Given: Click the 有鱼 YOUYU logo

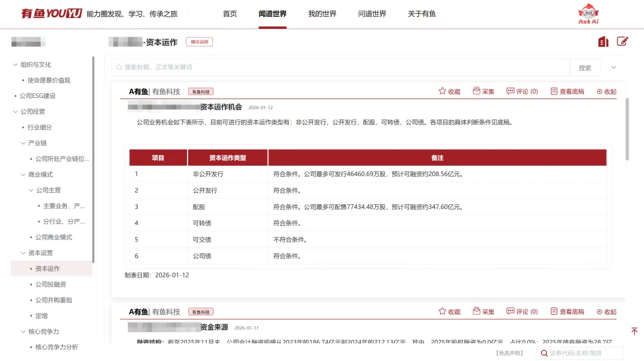Looking at the screenshot, I should coord(51,14).
